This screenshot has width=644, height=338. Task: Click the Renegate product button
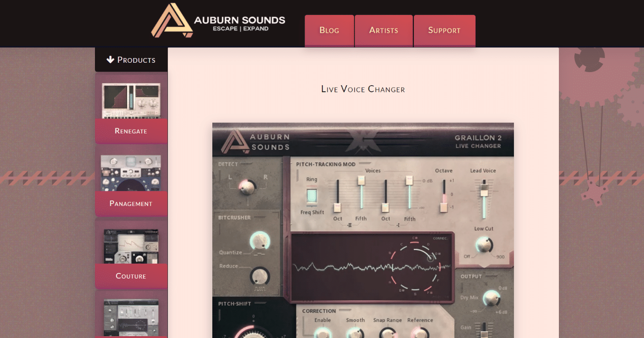[x=131, y=131]
